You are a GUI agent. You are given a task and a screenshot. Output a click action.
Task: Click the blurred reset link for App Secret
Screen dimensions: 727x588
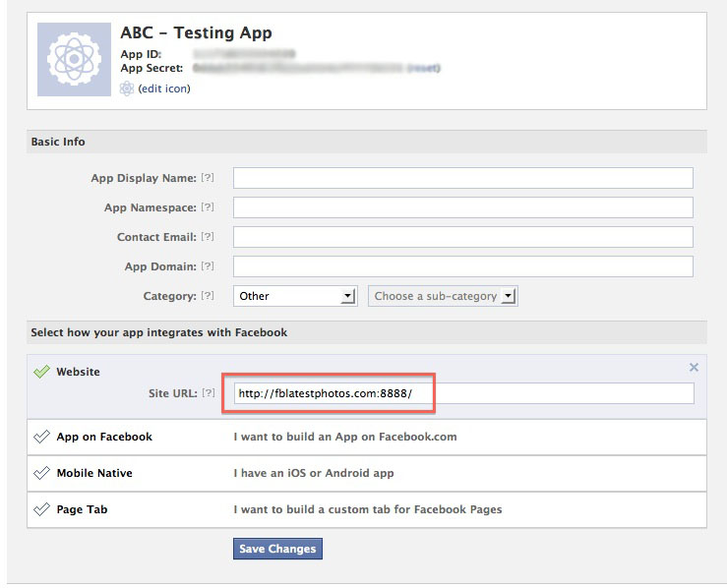pyautogui.click(x=423, y=68)
